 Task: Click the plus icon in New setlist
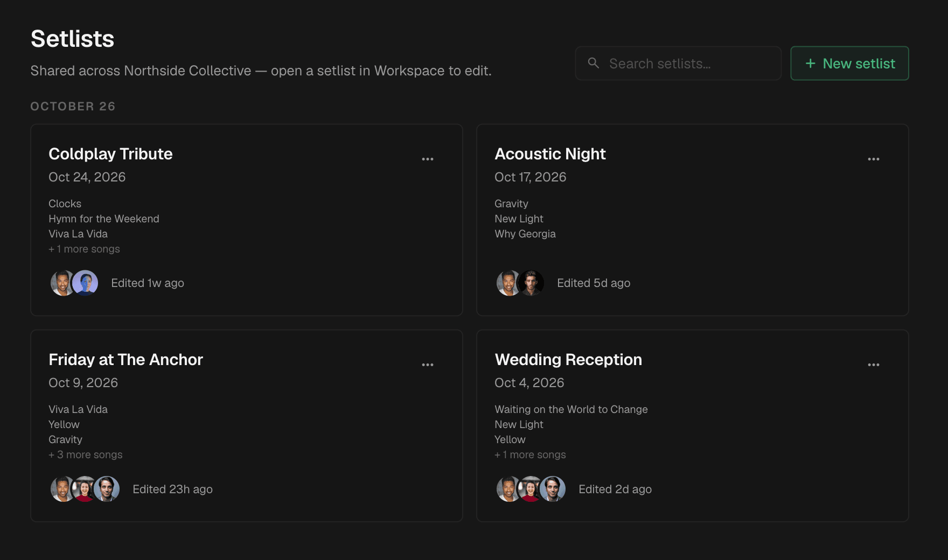(x=810, y=64)
